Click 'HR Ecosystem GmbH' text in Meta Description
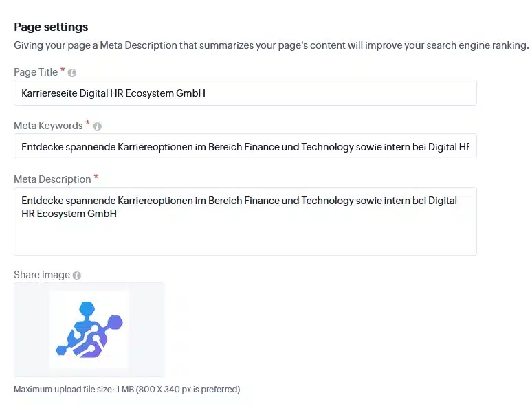The height and width of the screenshot is (406, 532). click(69, 214)
